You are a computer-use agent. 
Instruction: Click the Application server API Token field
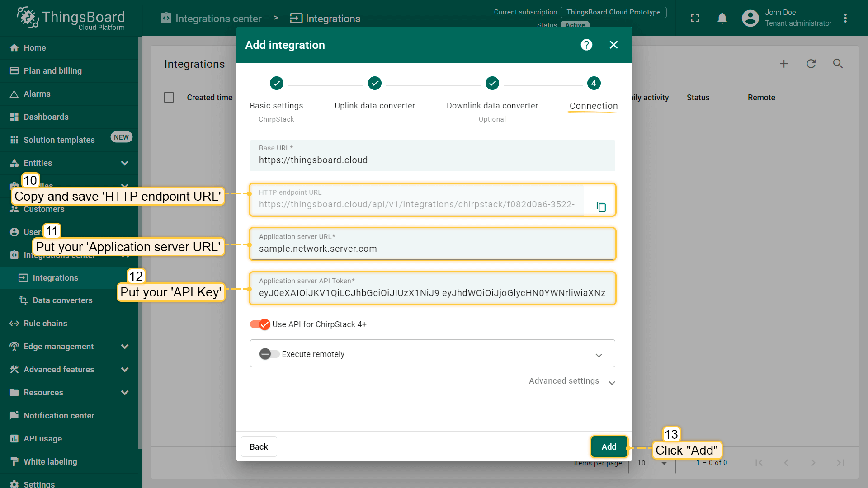tap(432, 293)
